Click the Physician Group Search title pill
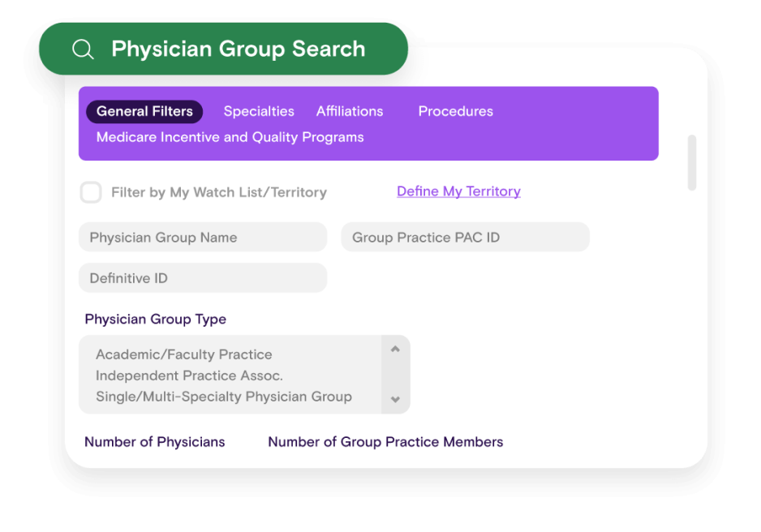 point(223,49)
